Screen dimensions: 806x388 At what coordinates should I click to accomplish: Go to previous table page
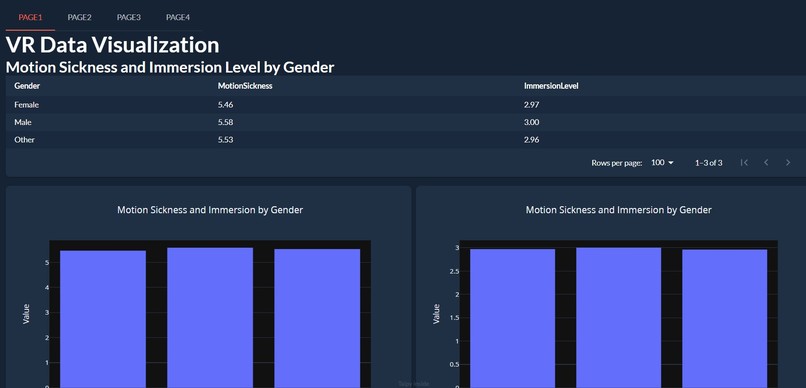766,163
